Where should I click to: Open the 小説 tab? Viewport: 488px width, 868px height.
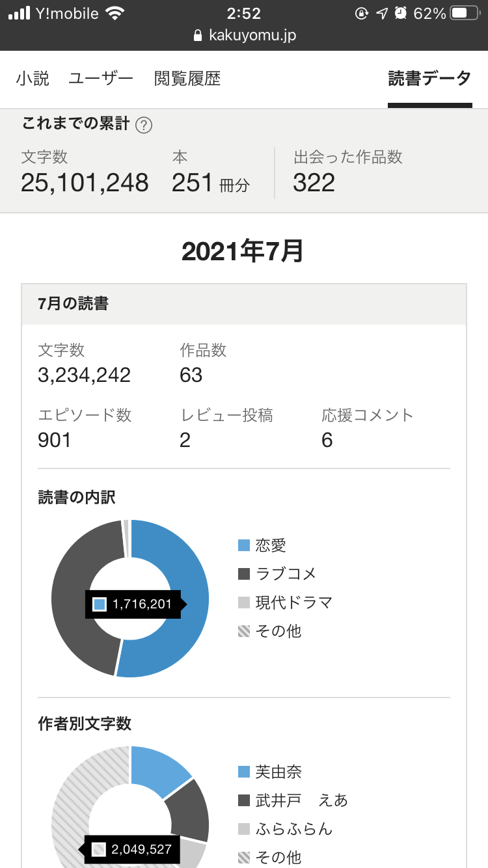point(33,79)
